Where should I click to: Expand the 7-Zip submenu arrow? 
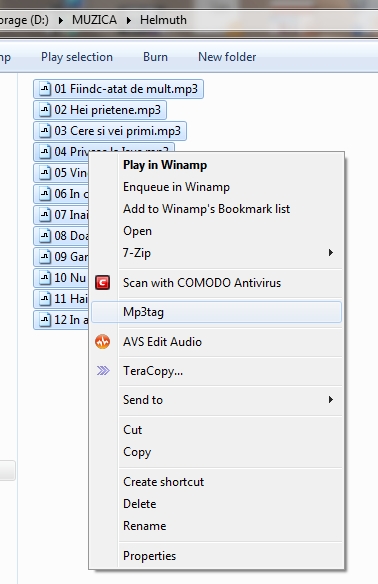tap(331, 253)
